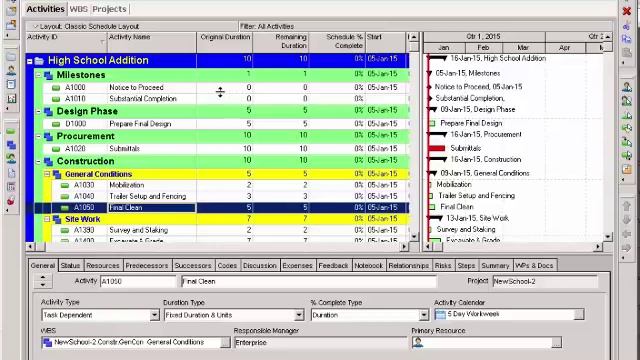Screen dimensions: 640x360
Task: Collapse the Milestones WBS group
Action: coord(38,75)
